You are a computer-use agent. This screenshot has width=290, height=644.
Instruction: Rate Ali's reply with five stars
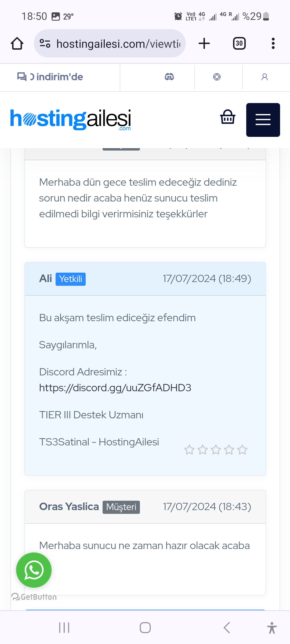pos(242,450)
